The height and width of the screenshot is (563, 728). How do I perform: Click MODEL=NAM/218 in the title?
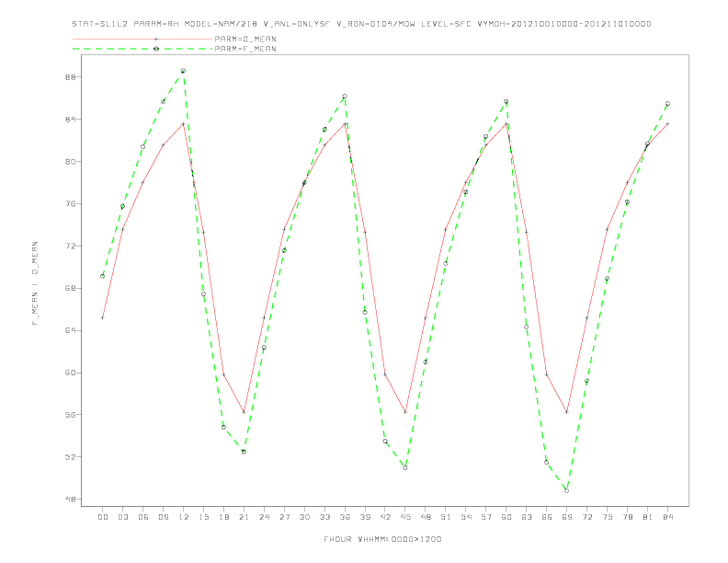point(221,24)
